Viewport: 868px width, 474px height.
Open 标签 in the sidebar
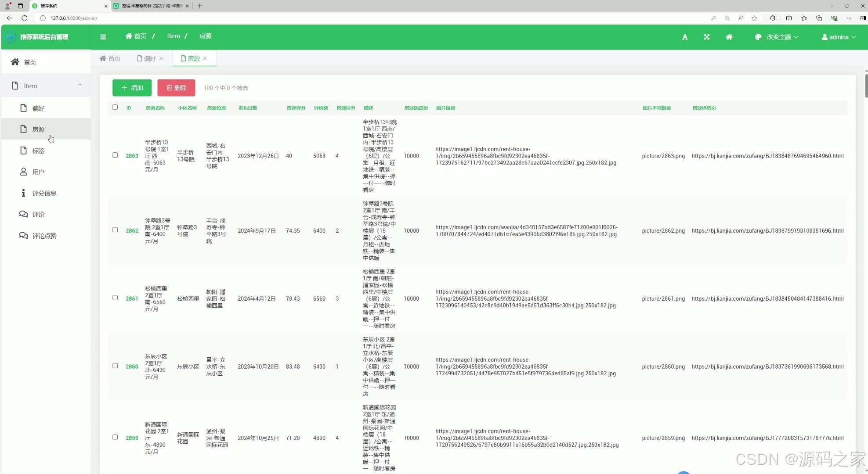(38, 151)
